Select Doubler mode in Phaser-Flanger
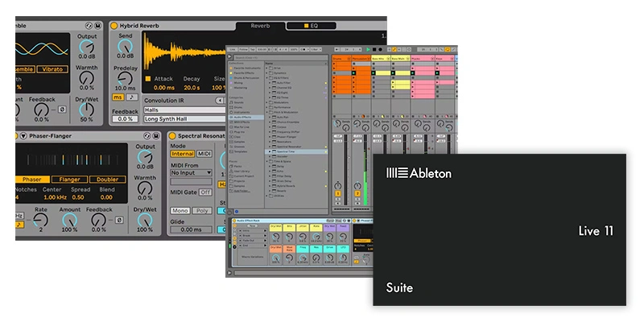Viewport: 644px width, 322px height. (107, 180)
